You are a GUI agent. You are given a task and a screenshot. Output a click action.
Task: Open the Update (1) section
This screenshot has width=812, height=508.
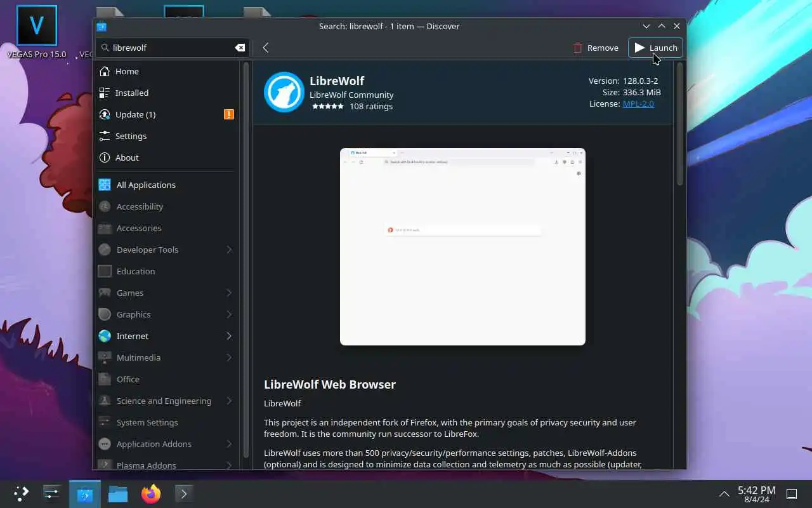tap(166, 114)
